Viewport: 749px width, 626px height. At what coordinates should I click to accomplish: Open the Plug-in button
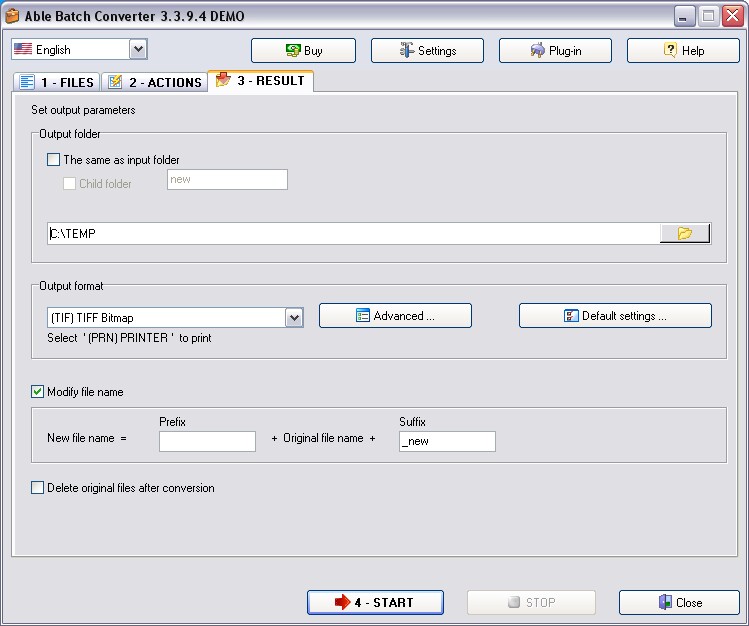[555, 51]
